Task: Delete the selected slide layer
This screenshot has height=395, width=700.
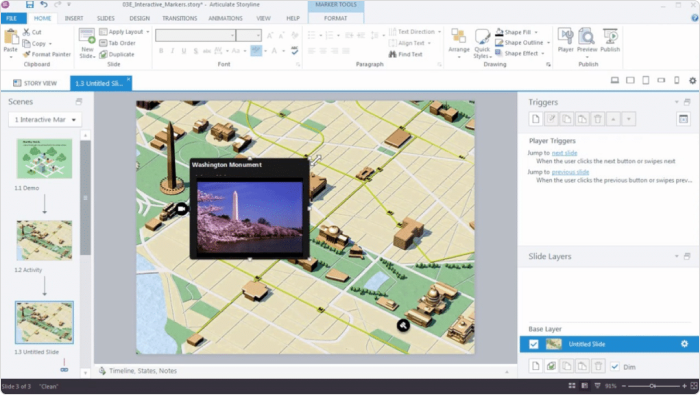Action: 597,366
